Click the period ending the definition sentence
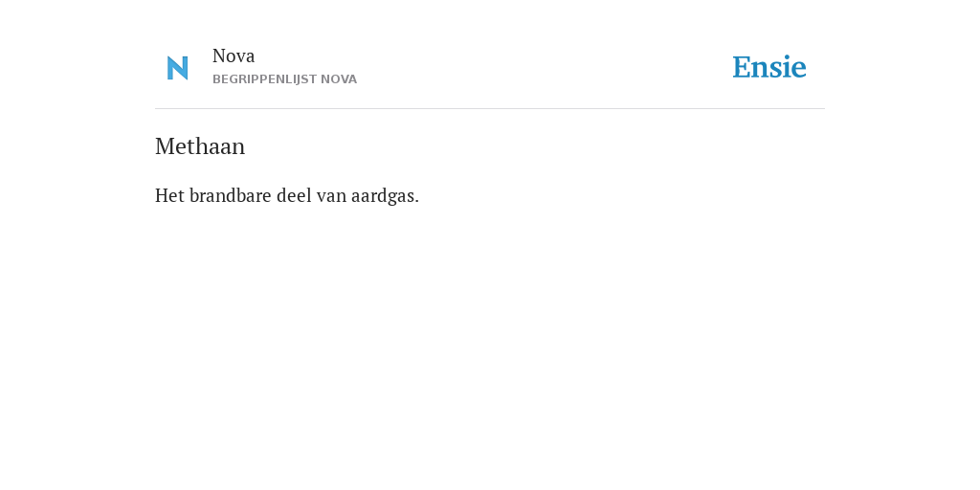980x490 pixels. pos(417,202)
